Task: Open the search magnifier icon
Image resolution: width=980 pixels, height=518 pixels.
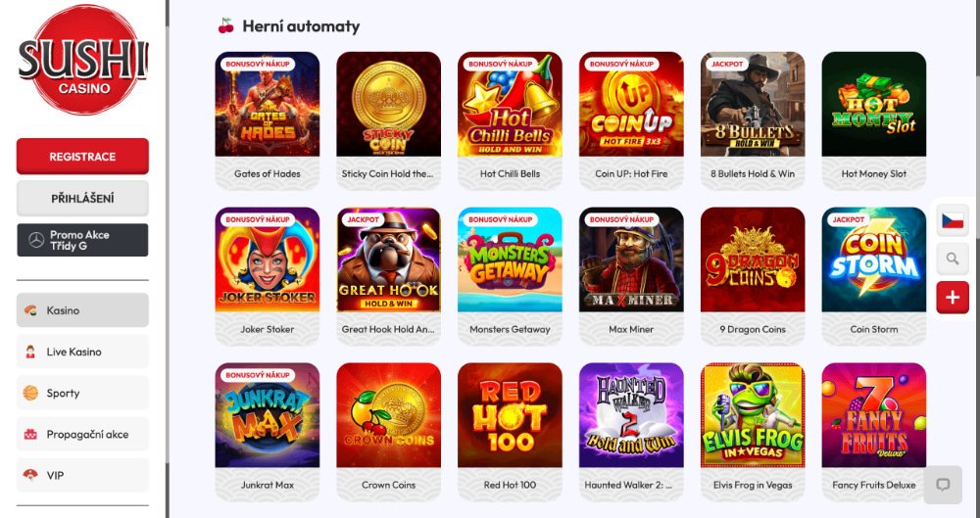Action: click(x=953, y=259)
